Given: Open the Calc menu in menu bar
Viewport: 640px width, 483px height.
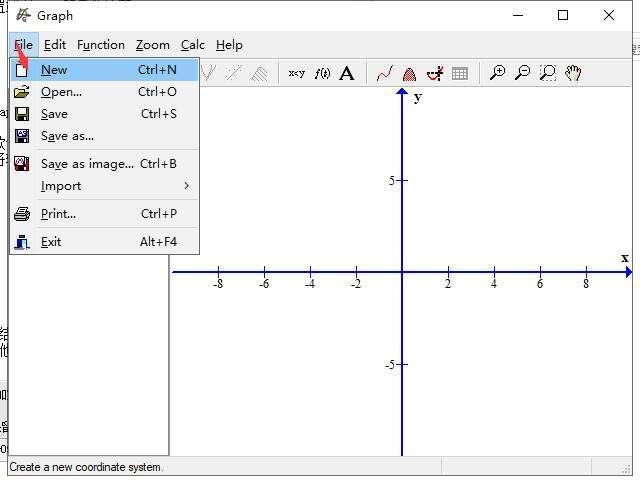Looking at the screenshot, I should click(193, 45).
